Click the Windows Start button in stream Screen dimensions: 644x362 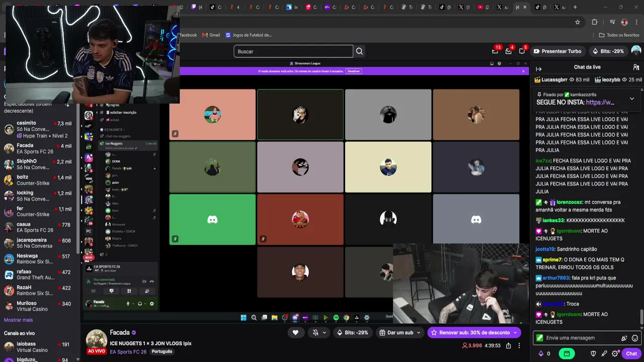(x=244, y=317)
